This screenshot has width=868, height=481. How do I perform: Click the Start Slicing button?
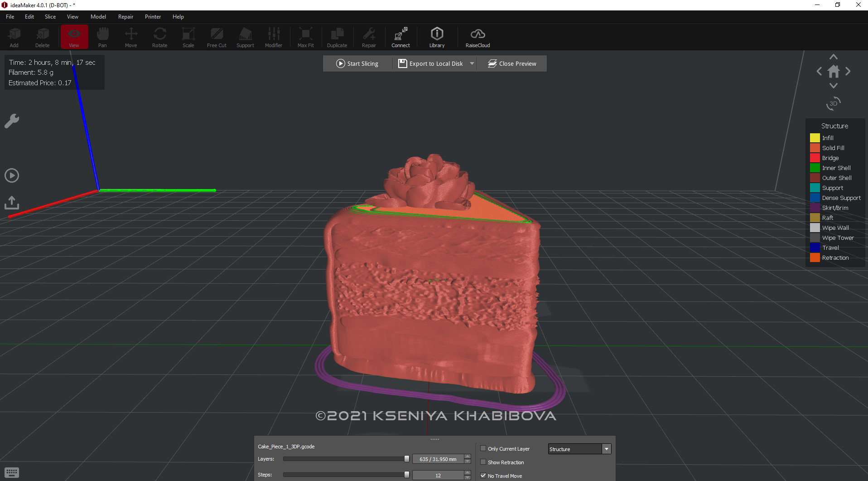tap(357, 63)
